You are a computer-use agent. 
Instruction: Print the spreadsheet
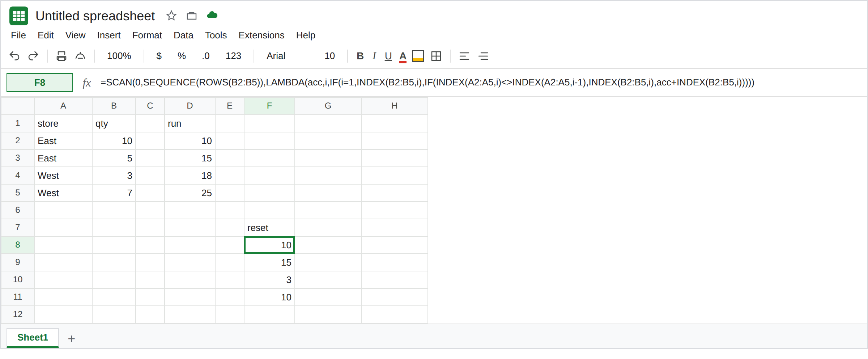click(61, 56)
